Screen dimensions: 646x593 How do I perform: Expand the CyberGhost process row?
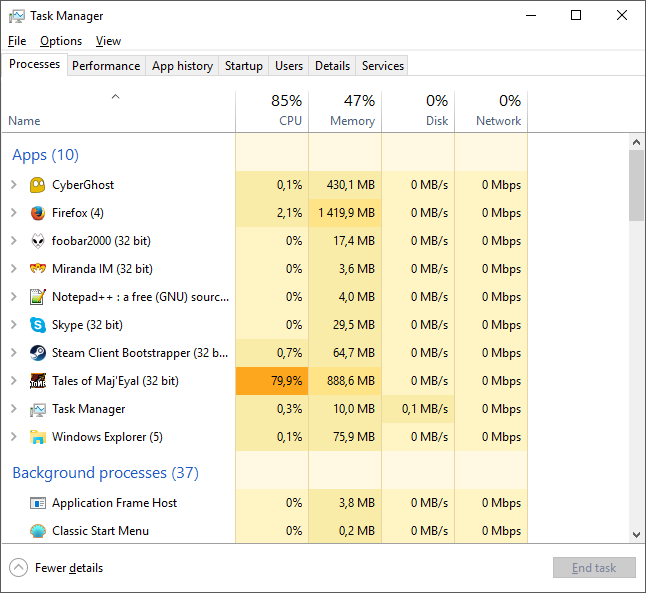13,185
